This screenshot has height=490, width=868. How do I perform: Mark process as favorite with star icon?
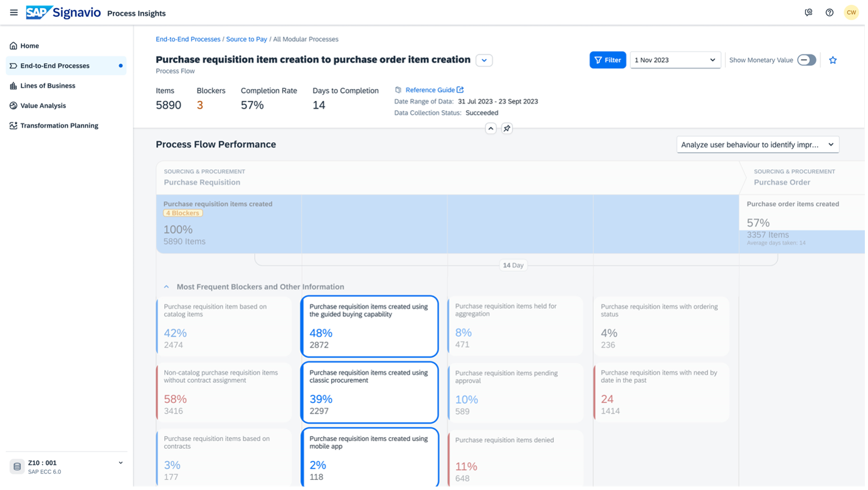tap(833, 60)
